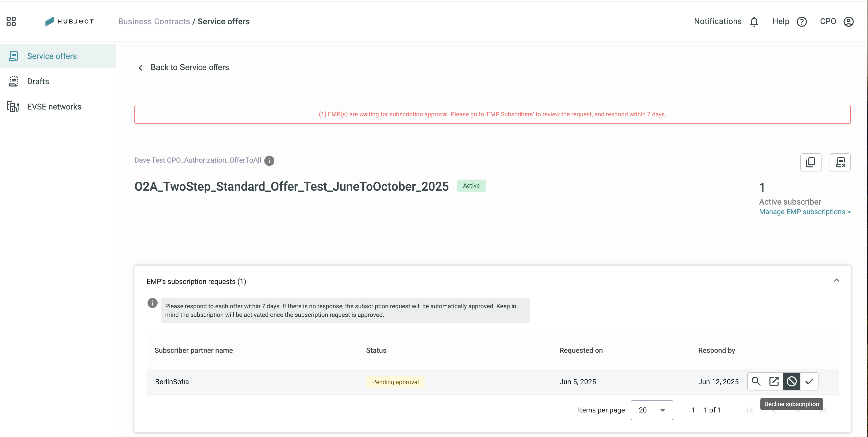The height and width of the screenshot is (437, 868).
Task: Open the Notifications bell icon
Action: [754, 21]
